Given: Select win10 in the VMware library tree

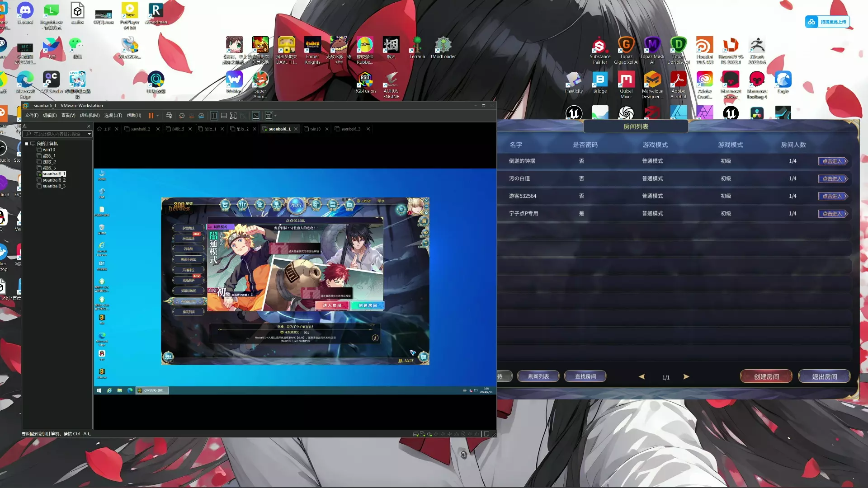Looking at the screenshot, I should click(x=49, y=150).
